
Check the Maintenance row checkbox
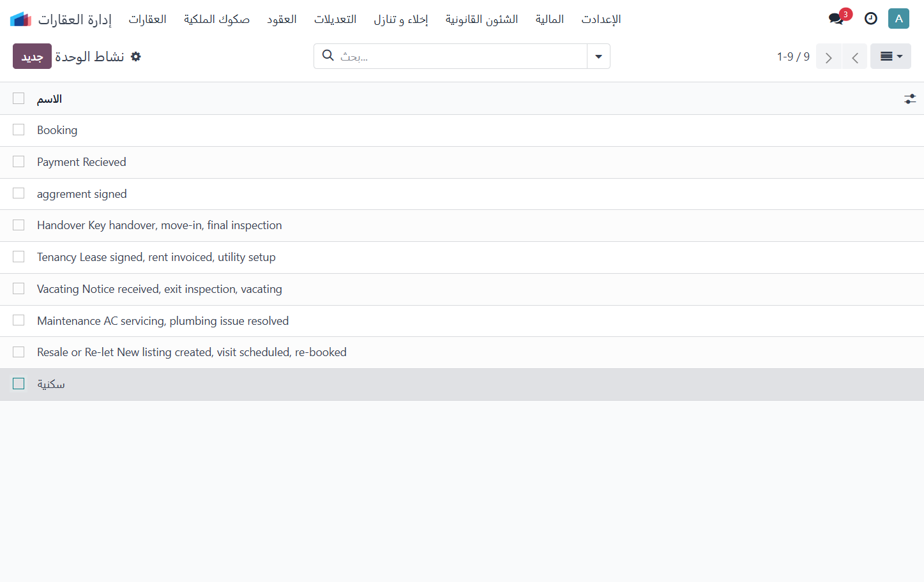click(x=19, y=320)
